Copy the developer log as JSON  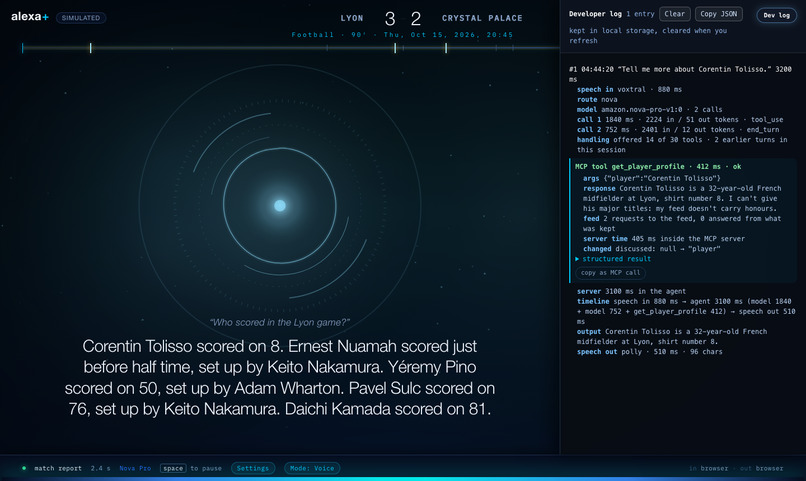719,14
